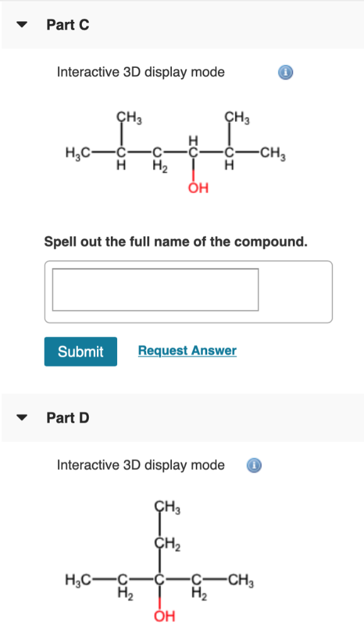364x644 pixels.
Task: Click the red OH group in the Part D structure
Action: [164, 616]
